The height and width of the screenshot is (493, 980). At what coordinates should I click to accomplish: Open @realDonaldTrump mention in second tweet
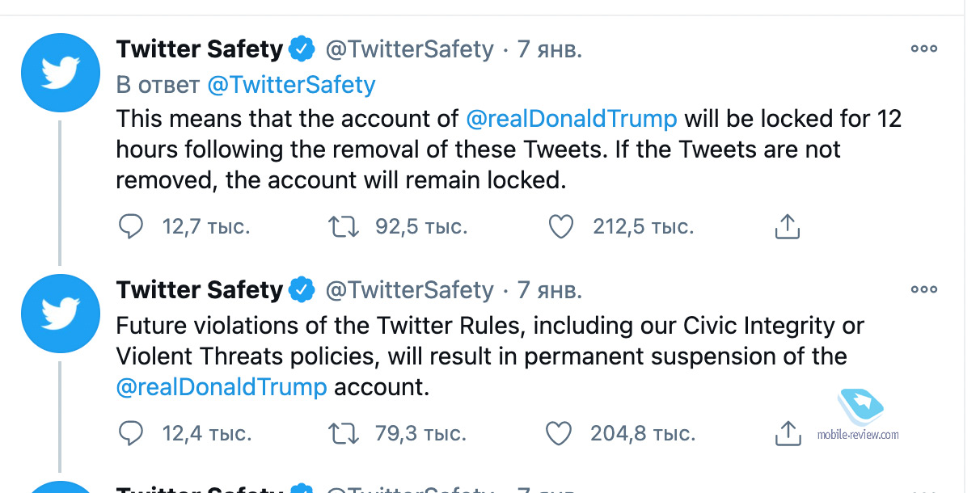(x=222, y=386)
